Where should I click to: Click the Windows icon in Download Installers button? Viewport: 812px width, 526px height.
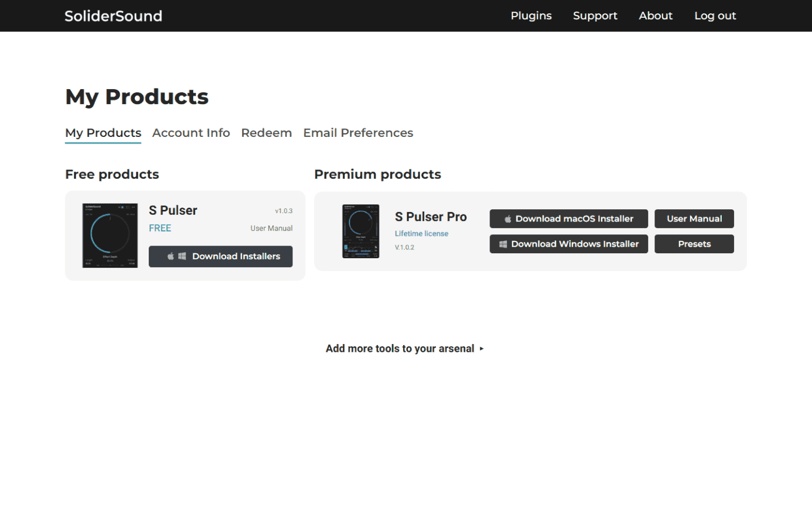point(182,257)
